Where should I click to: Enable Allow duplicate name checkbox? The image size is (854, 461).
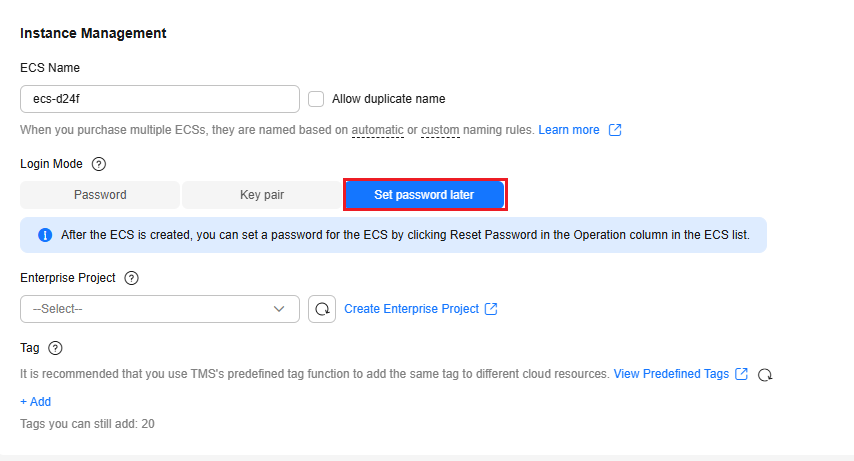[316, 99]
